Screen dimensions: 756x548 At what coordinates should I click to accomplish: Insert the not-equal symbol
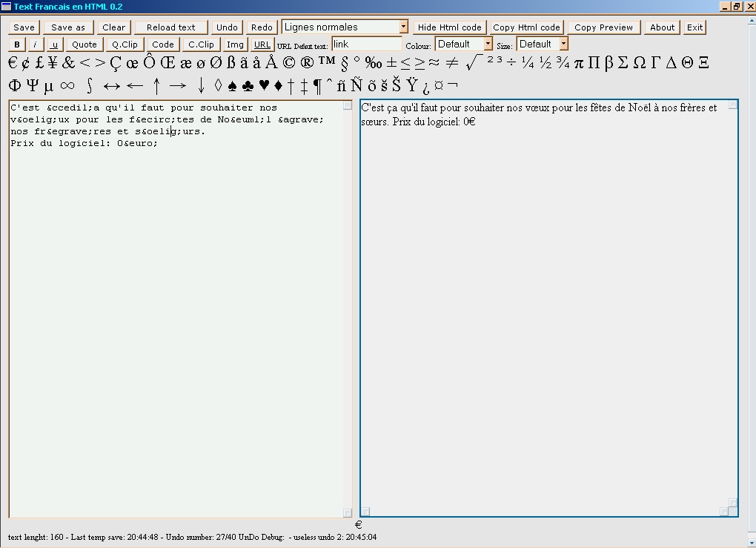[x=452, y=63]
